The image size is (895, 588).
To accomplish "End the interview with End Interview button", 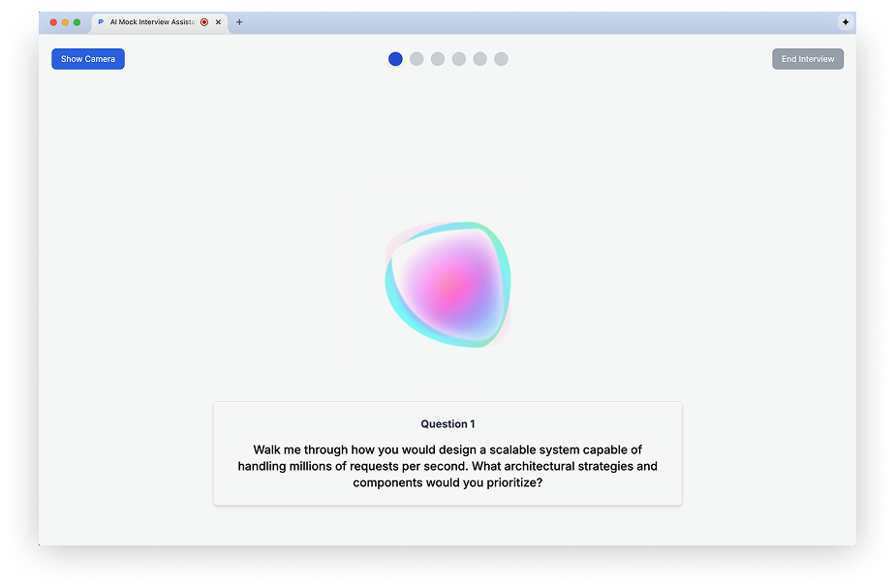I will 808,59.
